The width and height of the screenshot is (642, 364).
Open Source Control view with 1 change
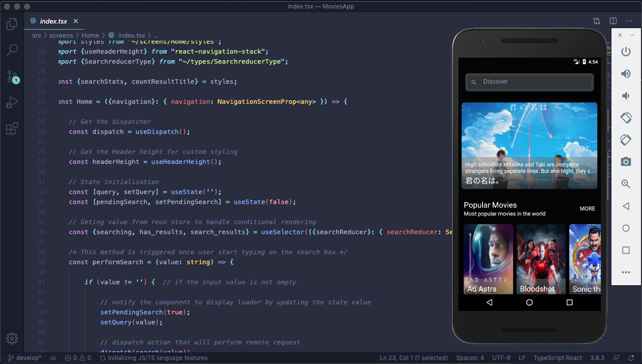(x=12, y=76)
